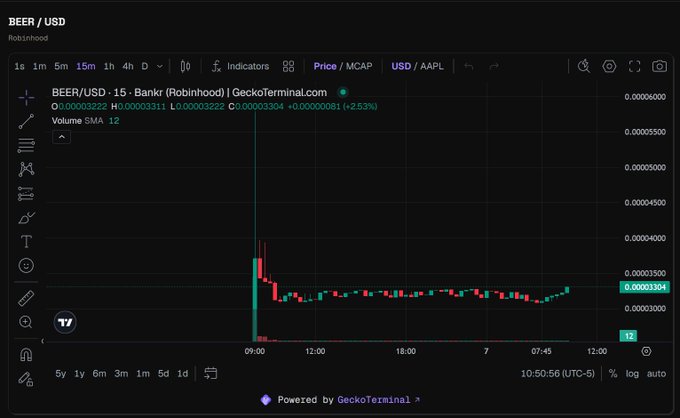Screen dimensions: 680x418
Task: Activate the zoom in tool
Action: pyautogui.click(x=26, y=322)
